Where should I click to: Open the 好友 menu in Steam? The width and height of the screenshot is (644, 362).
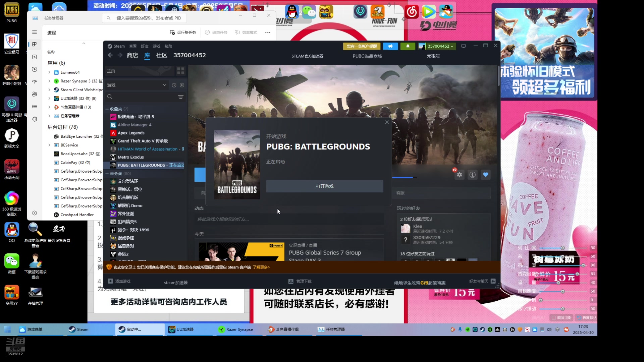tap(145, 46)
